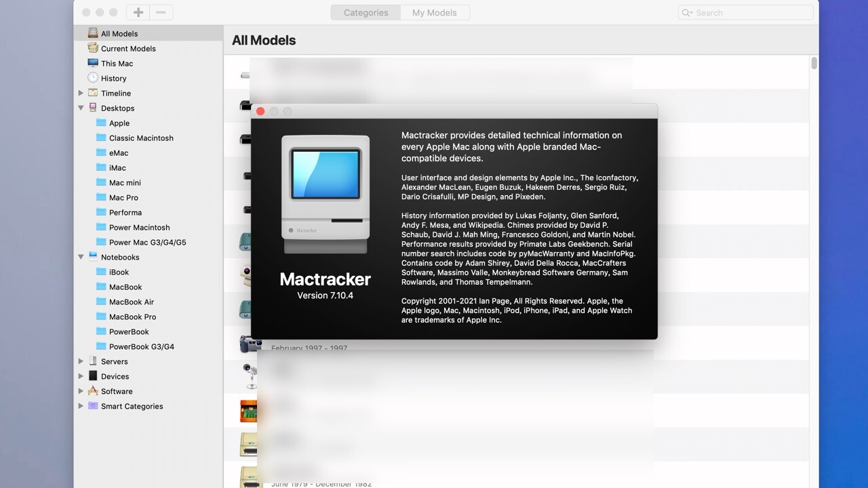Click the Apple folder icon under Desktops
Viewport: 868px width, 488px height.
pyautogui.click(x=101, y=123)
